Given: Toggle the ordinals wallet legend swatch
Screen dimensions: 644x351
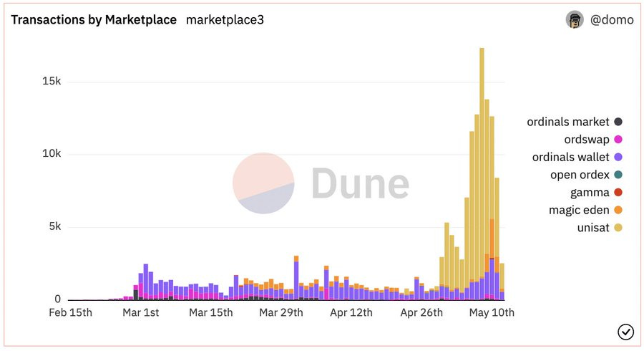Looking at the screenshot, I should click(618, 157).
